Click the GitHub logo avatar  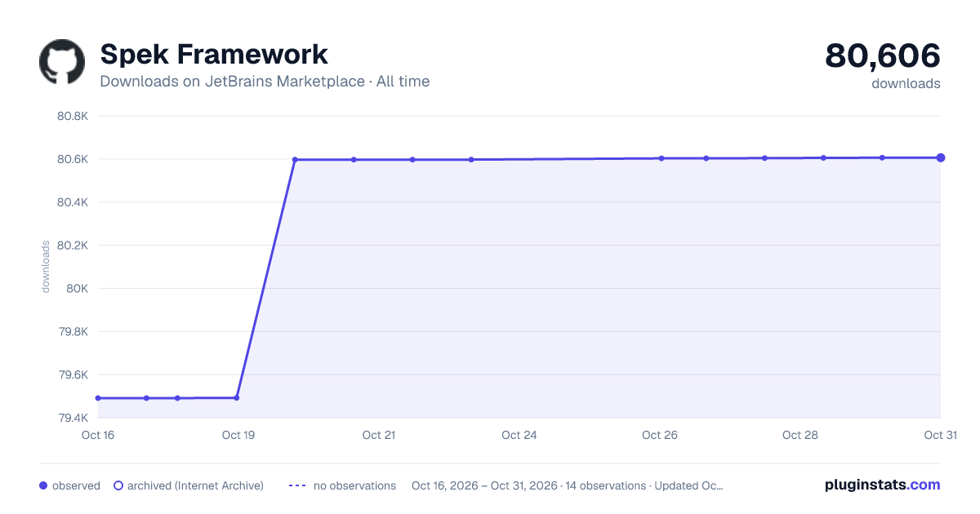point(62,62)
